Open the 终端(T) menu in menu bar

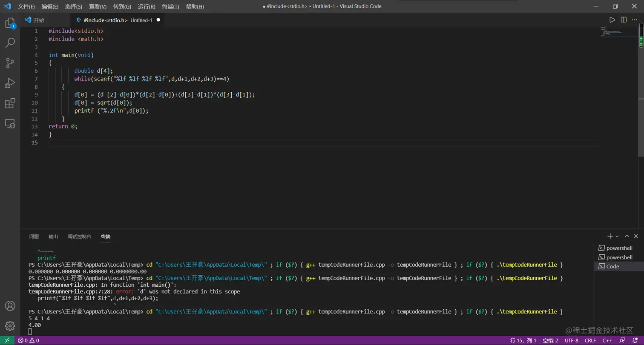tap(170, 6)
